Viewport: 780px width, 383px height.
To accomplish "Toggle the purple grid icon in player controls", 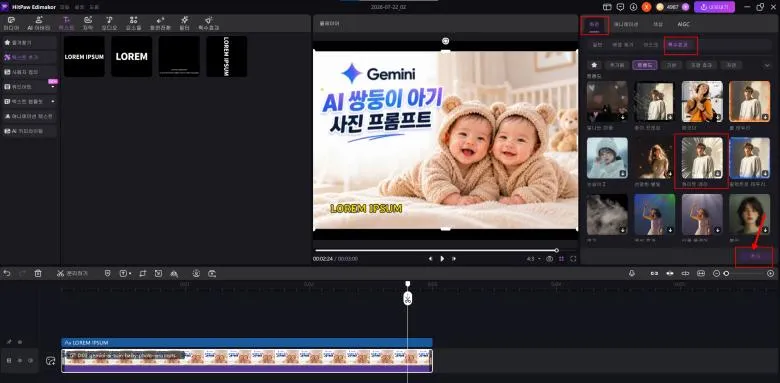I will [x=562, y=259].
